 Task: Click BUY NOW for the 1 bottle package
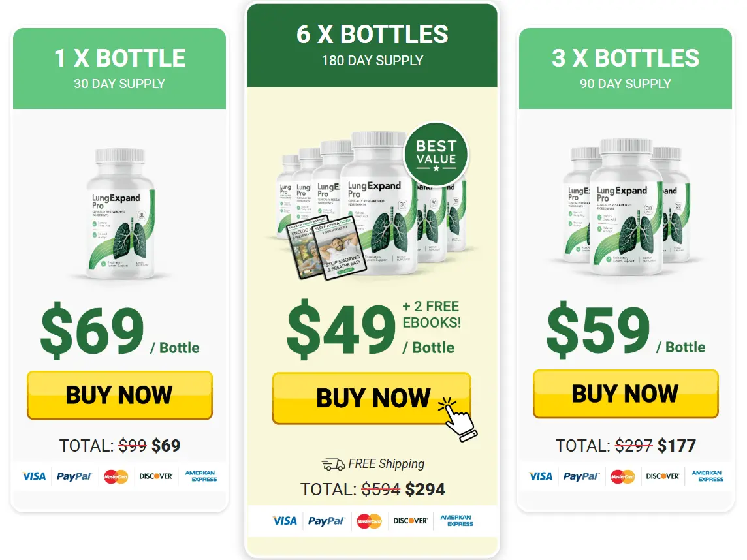click(x=119, y=395)
